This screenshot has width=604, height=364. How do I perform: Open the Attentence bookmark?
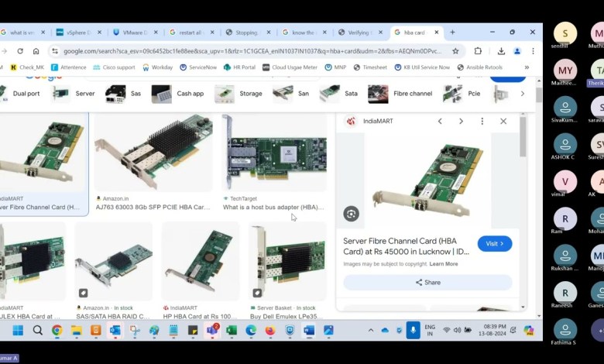(x=69, y=67)
